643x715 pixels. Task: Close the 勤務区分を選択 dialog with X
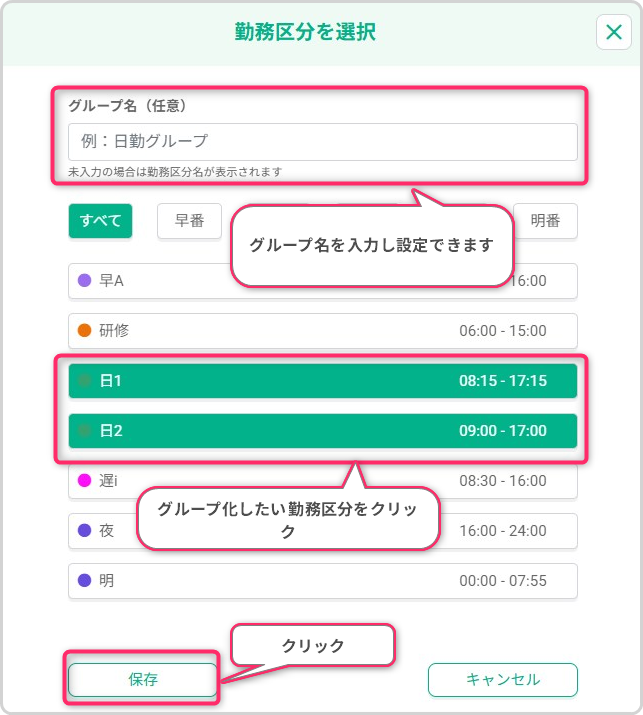[x=613, y=33]
